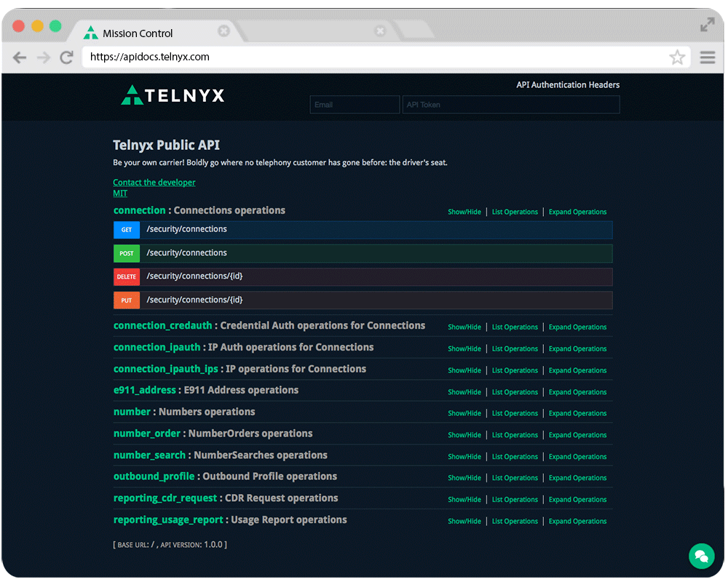Click Show/Hide for connection_ipauth
728x582 pixels.
464,349
